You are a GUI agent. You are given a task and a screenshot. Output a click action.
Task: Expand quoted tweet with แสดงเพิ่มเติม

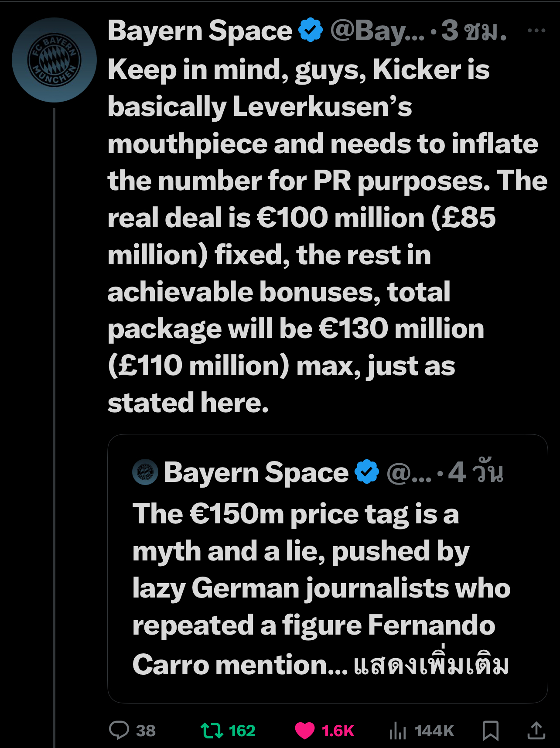pyautogui.click(x=431, y=665)
